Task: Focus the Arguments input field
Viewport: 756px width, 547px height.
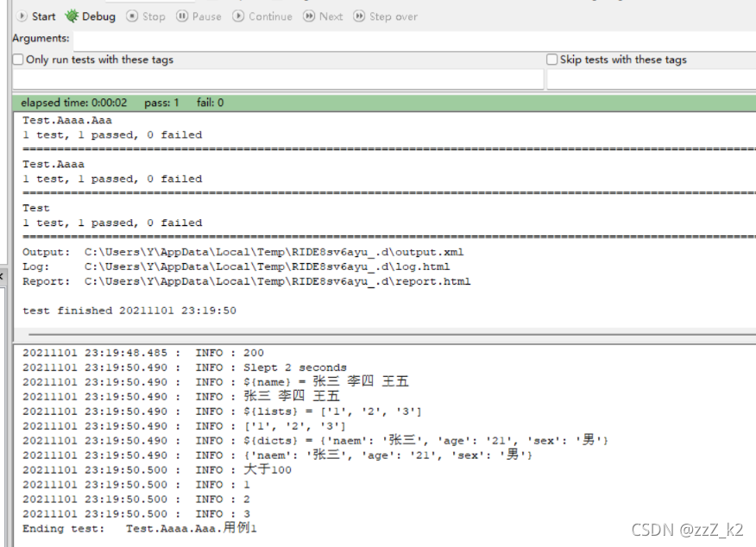Action: click(414, 41)
